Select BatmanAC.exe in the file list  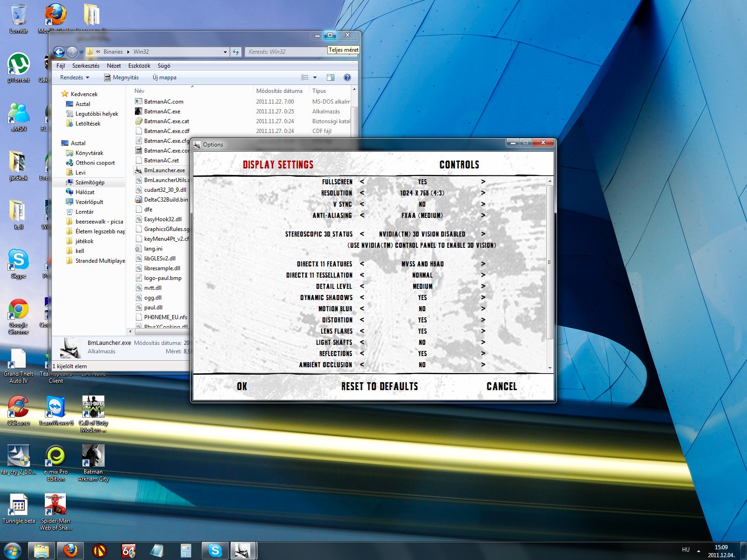click(x=162, y=112)
